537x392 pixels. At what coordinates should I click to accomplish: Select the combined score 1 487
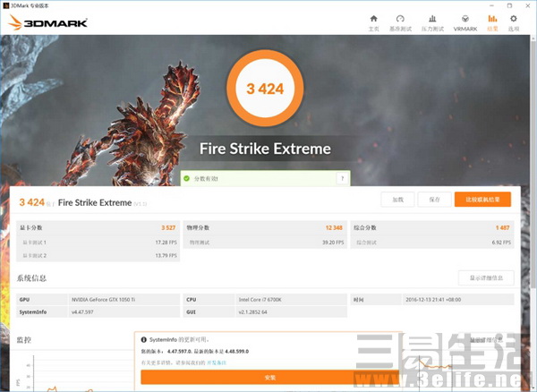[502, 227]
